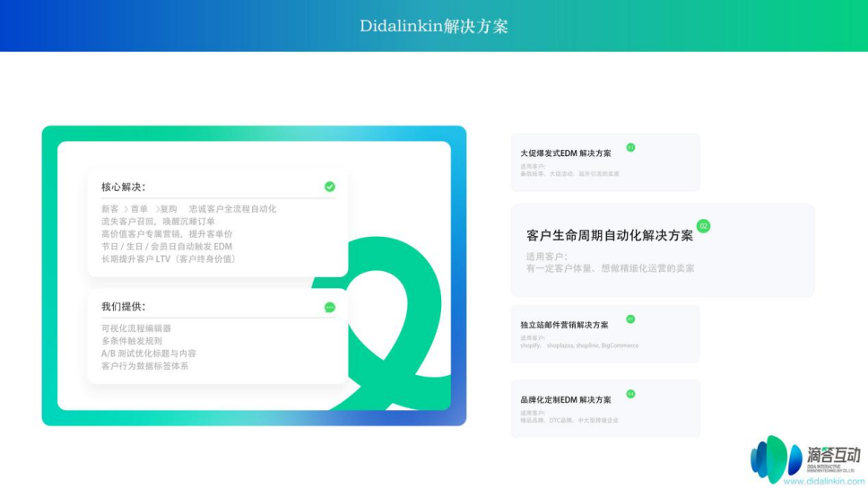Click the line 高价值客户专属营销，提升客单价
This screenshot has width=868, height=489.
click(x=167, y=234)
